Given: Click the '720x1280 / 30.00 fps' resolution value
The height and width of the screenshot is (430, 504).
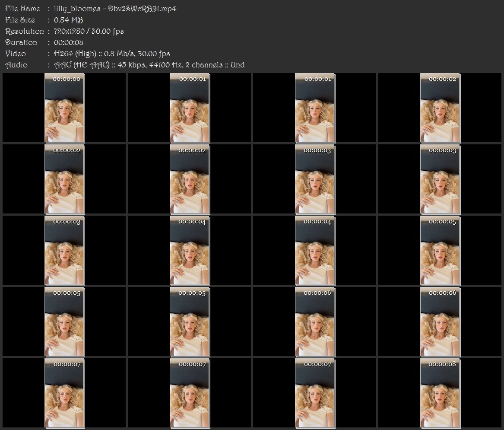Looking at the screenshot, I should pos(89,31).
